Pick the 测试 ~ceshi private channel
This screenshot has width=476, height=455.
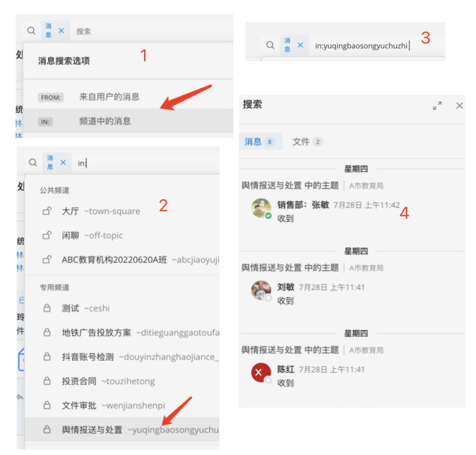tap(122, 308)
